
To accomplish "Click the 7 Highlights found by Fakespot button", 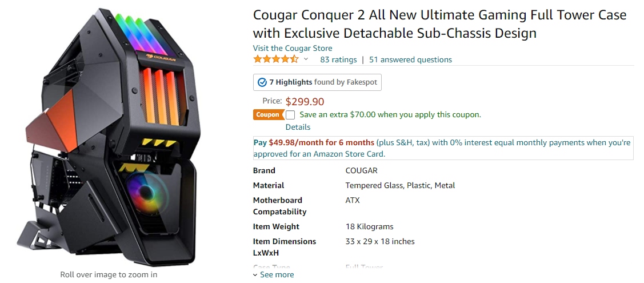I will point(318,82).
